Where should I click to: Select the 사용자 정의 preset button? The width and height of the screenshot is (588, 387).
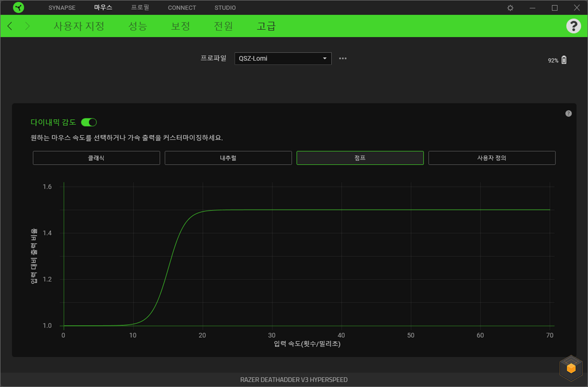pos(492,158)
